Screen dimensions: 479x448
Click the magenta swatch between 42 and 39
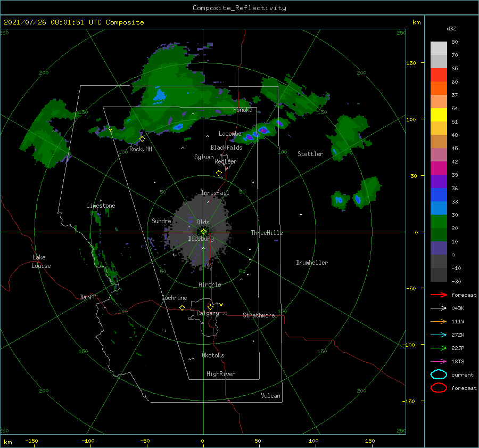tap(439, 168)
